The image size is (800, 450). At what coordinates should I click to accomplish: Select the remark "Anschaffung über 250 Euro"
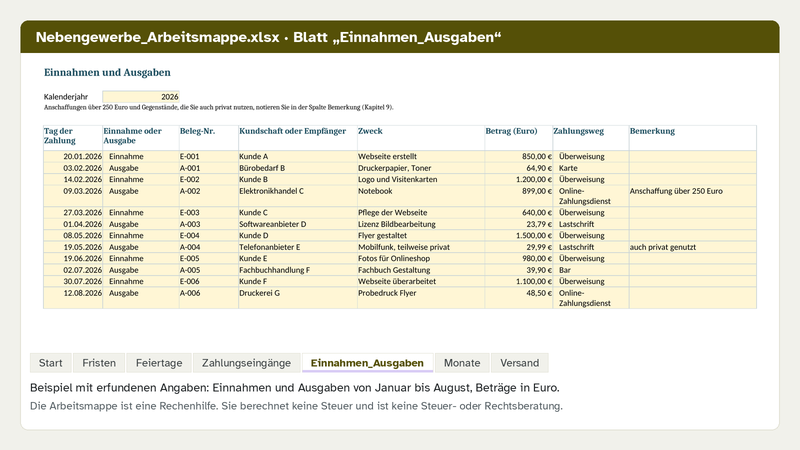693,196
